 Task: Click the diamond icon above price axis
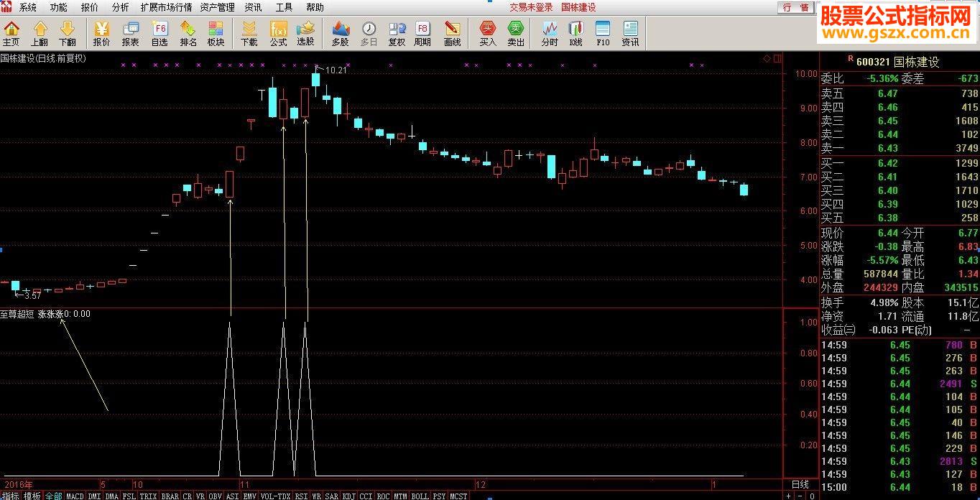[x=767, y=58]
